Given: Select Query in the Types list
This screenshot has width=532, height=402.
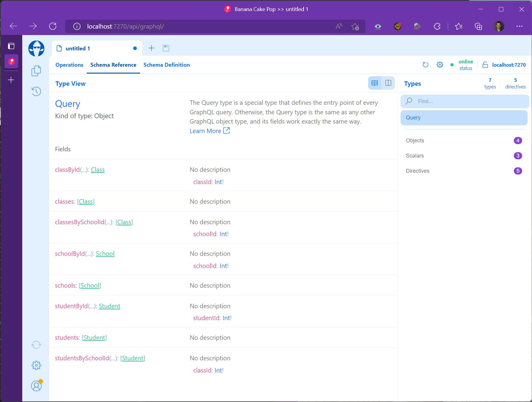Looking at the screenshot, I should (464, 118).
